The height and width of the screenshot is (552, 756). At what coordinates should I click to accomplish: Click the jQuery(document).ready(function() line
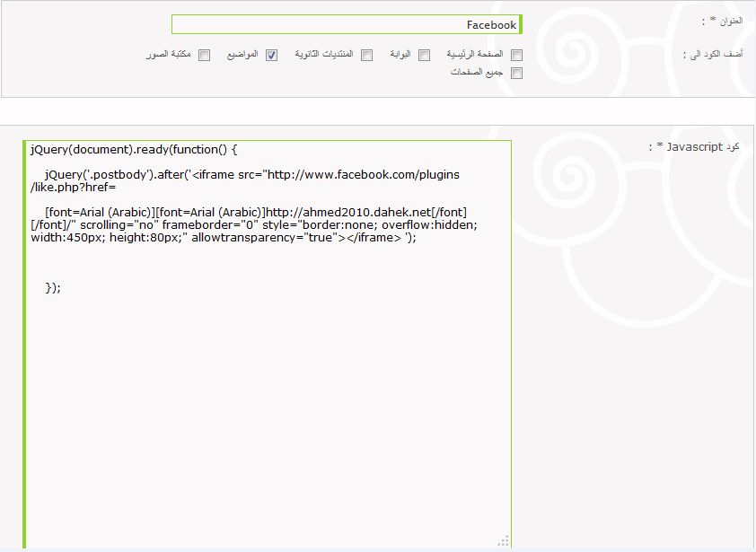click(x=134, y=150)
